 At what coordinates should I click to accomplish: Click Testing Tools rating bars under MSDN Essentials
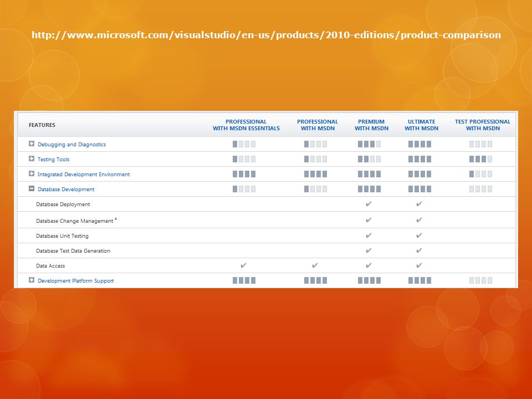(244, 159)
